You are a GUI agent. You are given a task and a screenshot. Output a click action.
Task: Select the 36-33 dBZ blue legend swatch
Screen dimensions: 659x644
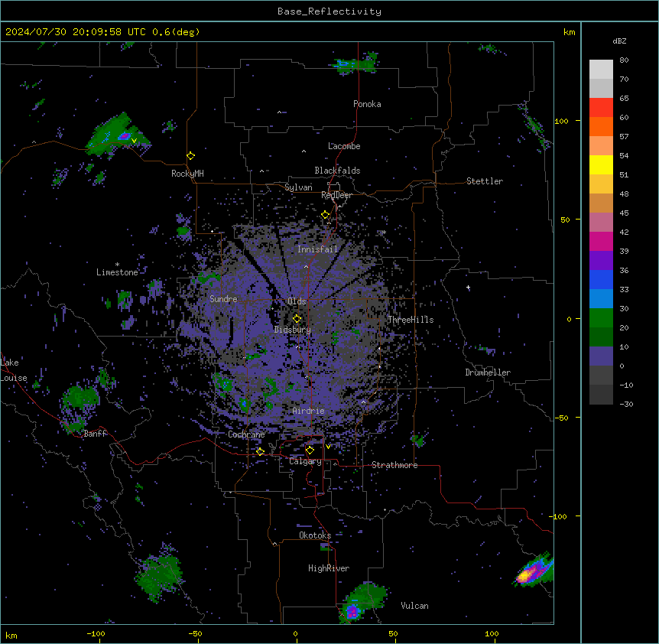pos(601,280)
